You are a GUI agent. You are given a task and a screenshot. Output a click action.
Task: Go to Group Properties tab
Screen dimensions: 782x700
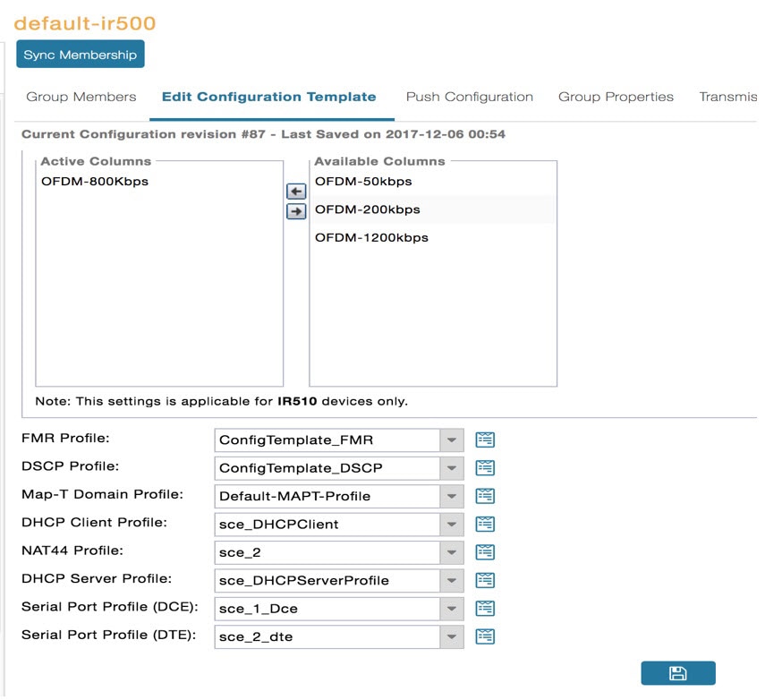[616, 97]
